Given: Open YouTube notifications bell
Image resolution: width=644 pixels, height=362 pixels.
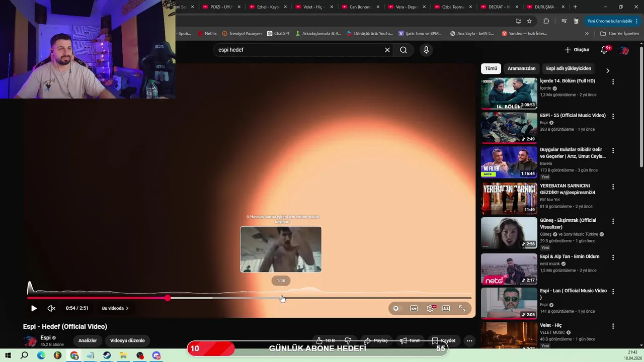Looking at the screenshot, I should pos(605,50).
